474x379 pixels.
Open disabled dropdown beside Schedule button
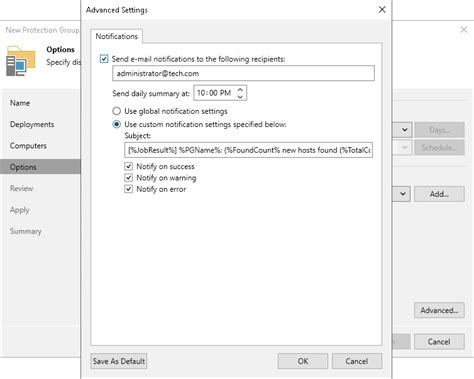(x=404, y=147)
